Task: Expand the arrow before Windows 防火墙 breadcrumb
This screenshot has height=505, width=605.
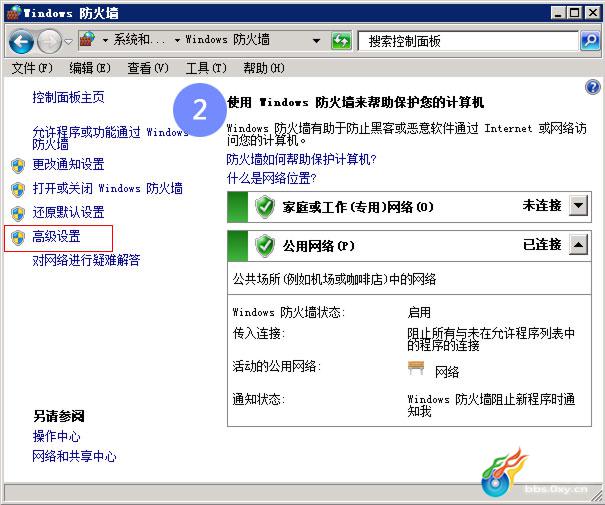Action: coord(177,40)
